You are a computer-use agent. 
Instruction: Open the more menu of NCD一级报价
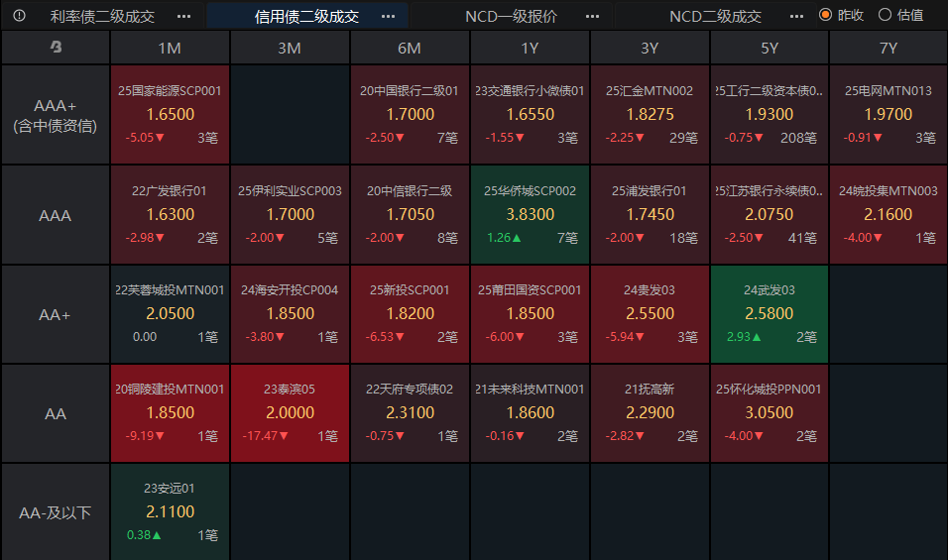pos(593,16)
